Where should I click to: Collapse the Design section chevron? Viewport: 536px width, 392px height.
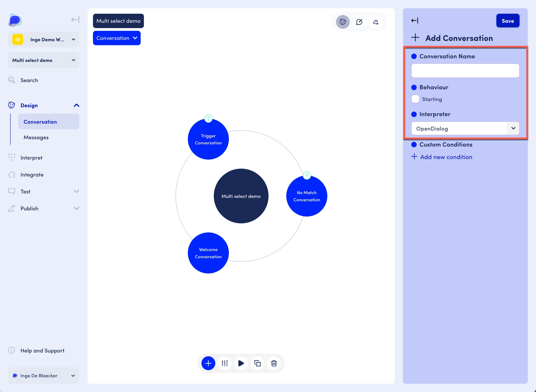[x=76, y=105]
